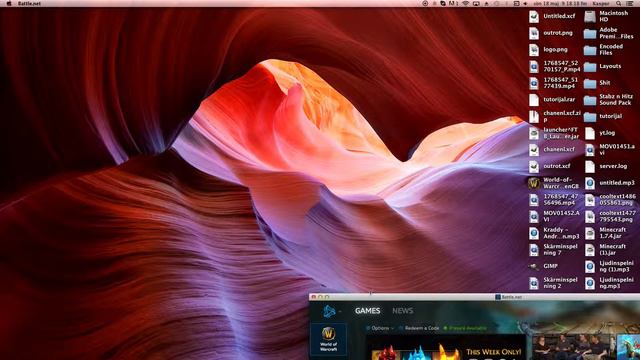Open Wi-Fi status menu in menu bar

pos(465,3)
